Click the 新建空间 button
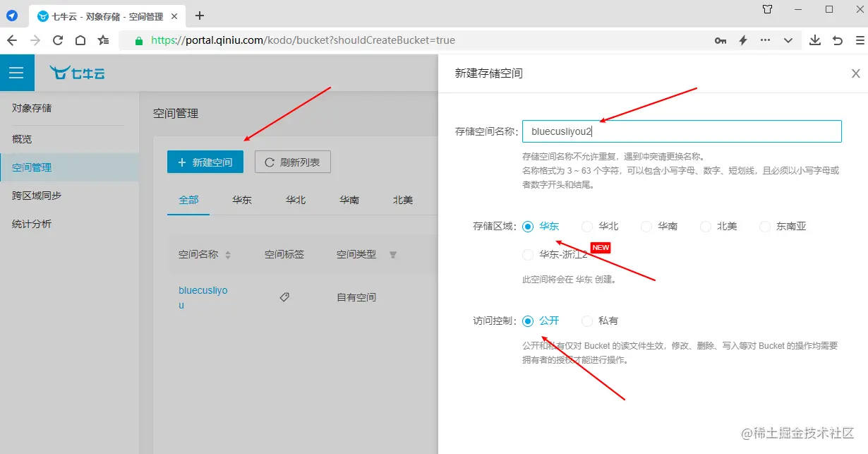Image resolution: width=868 pixels, height=454 pixels. tap(205, 162)
